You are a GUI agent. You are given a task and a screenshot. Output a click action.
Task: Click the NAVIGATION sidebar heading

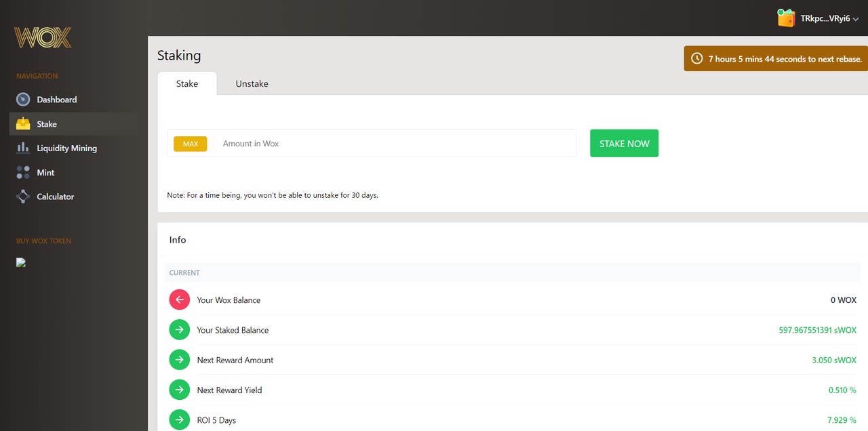click(x=37, y=76)
